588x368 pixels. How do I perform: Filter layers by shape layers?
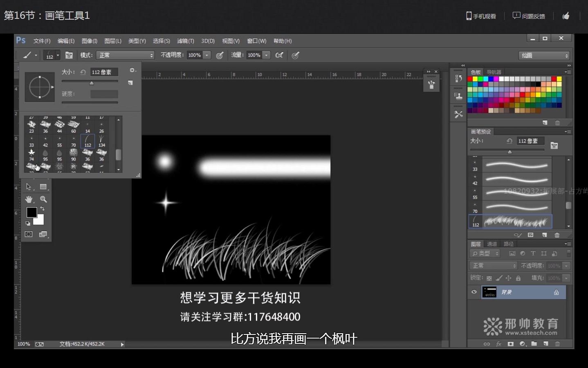click(x=544, y=253)
